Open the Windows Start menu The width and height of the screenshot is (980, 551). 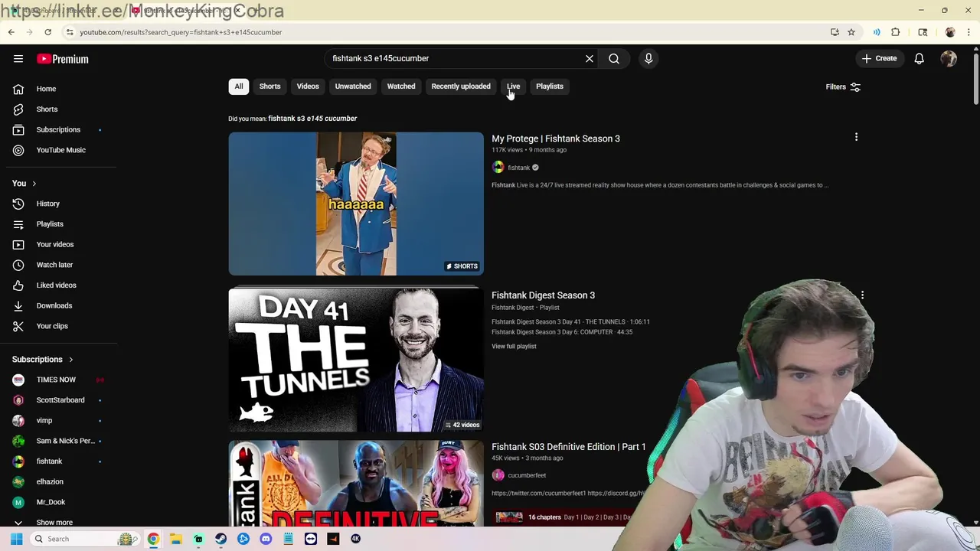click(x=16, y=539)
